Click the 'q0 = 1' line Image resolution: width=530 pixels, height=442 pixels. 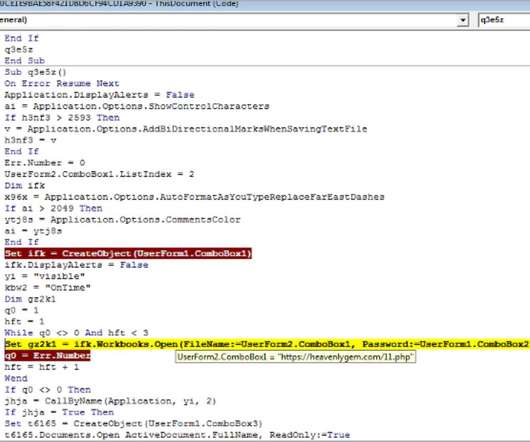point(22,310)
